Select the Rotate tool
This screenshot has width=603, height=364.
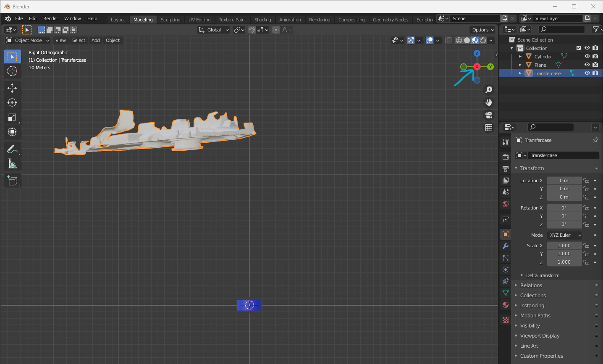pyautogui.click(x=12, y=102)
